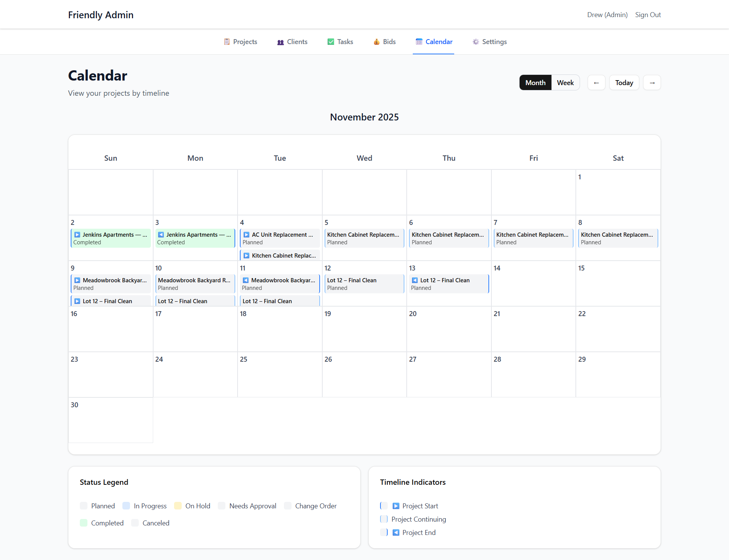Click the Settings gear icon
Screen dimensions: 729x560
tap(475, 42)
